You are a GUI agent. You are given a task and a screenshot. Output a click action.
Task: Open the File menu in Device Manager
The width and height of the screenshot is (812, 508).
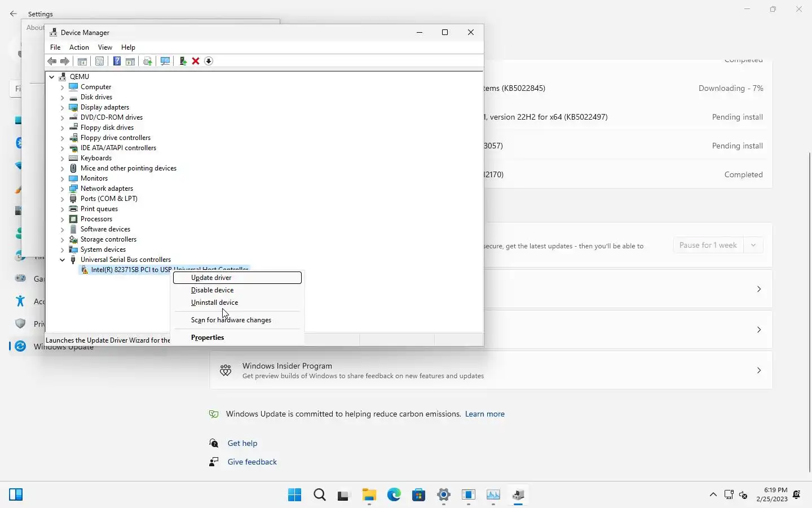[x=55, y=47]
